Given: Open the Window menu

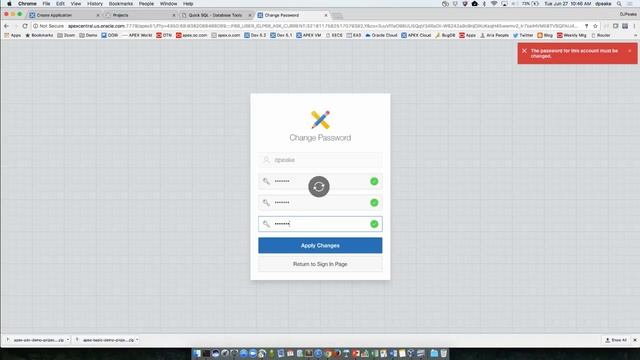Looking at the screenshot, I should click(168, 4).
